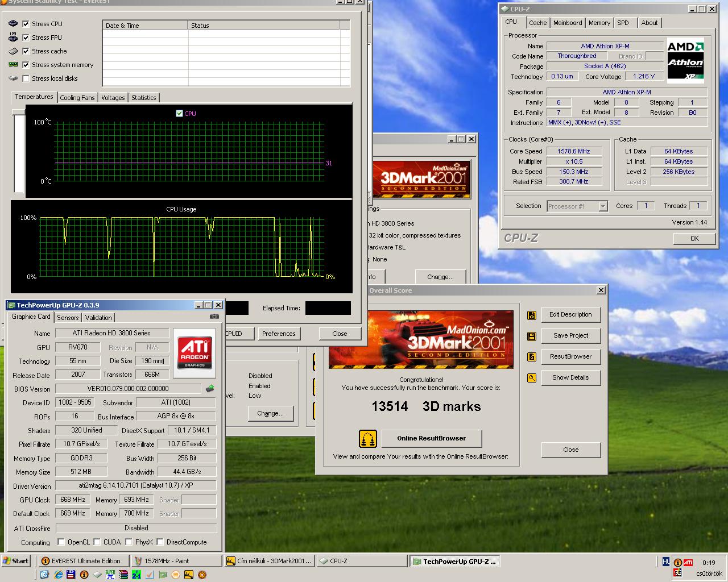
Task: Uncheck Stress CPU checkbox
Action: (26, 24)
